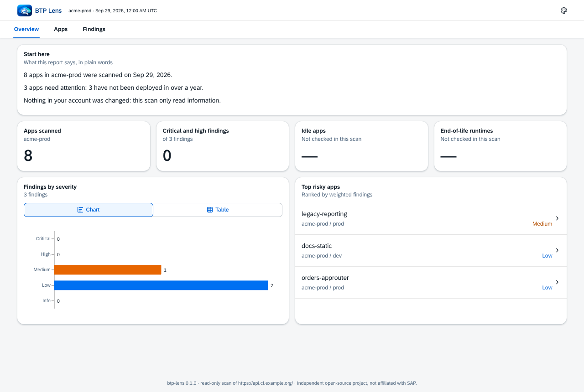Click the Info axis label in chart
This screenshot has height=392, width=584.
[47, 301]
